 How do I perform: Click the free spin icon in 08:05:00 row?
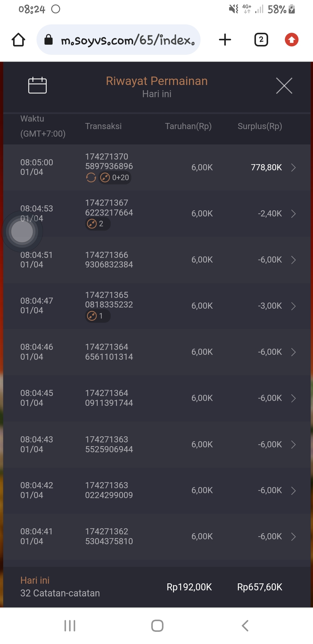coord(91,178)
